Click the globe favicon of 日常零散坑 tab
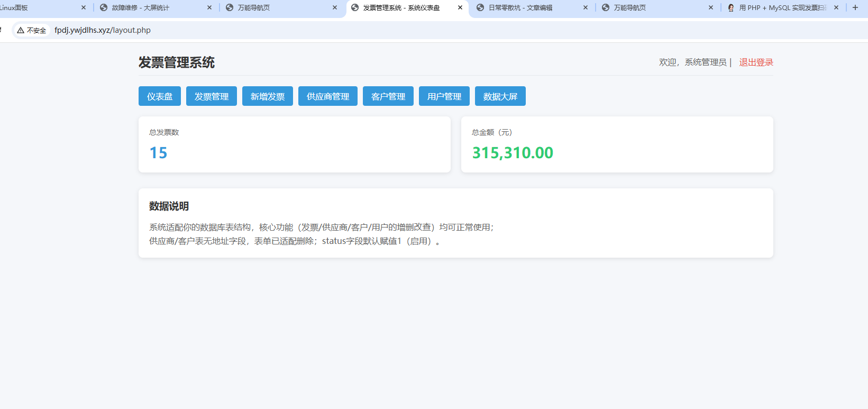 (x=480, y=8)
